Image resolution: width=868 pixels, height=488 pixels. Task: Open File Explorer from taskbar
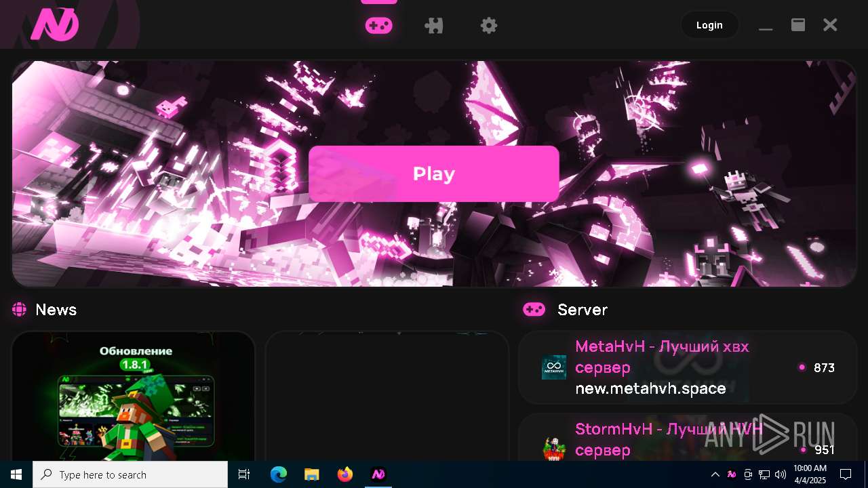pyautogui.click(x=312, y=474)
